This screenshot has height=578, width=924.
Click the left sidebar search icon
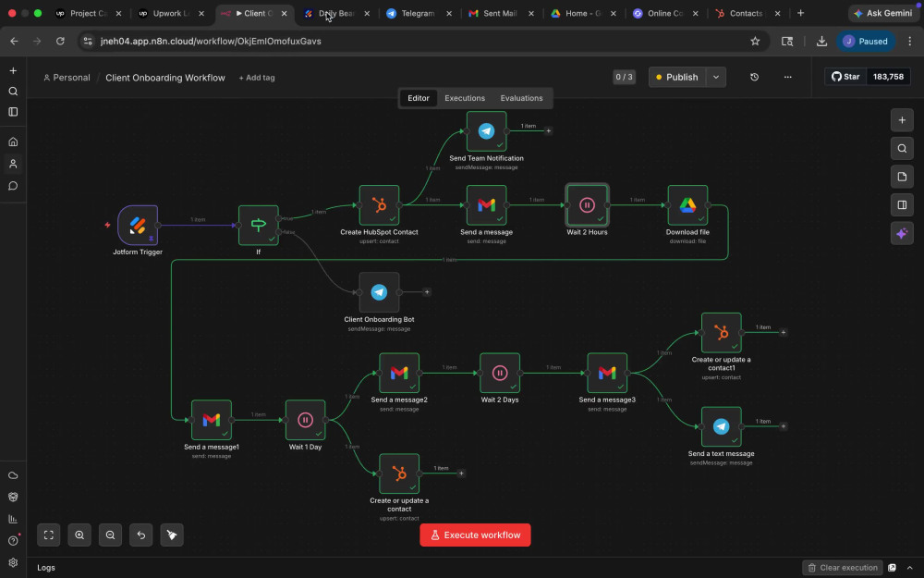[13, 92]
